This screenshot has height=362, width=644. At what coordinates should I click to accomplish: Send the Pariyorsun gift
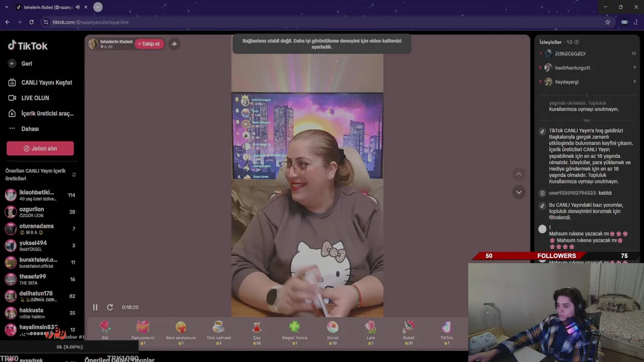143,332
